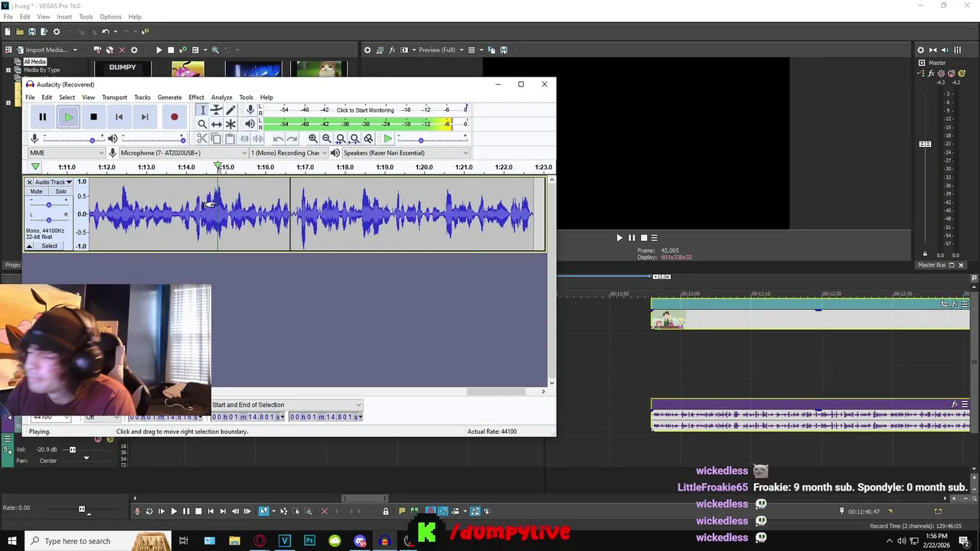This screenshot has height=551, width=980.
Task: Zoom out using Audacity's magnifier minus icon
Action: tap(327, 139)
